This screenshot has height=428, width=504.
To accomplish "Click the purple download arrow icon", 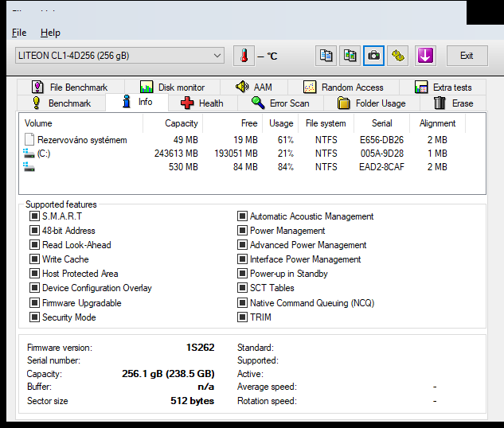I will [425, 56].
